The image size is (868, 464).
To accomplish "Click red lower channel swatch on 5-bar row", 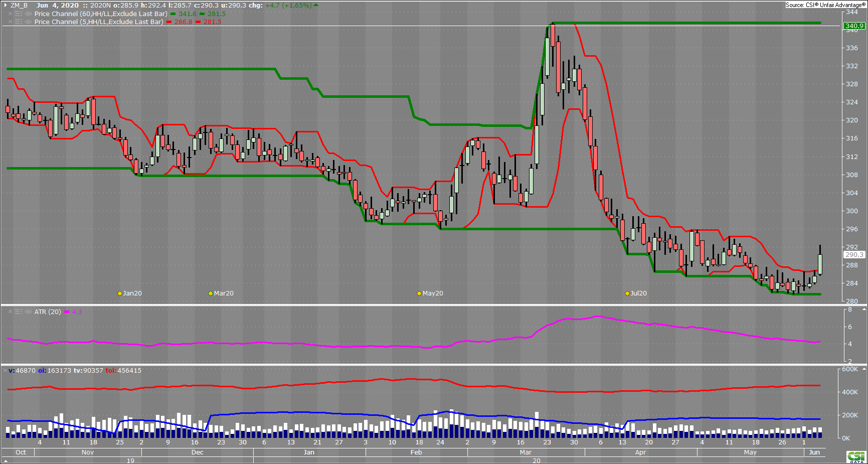I will [198, 22].
